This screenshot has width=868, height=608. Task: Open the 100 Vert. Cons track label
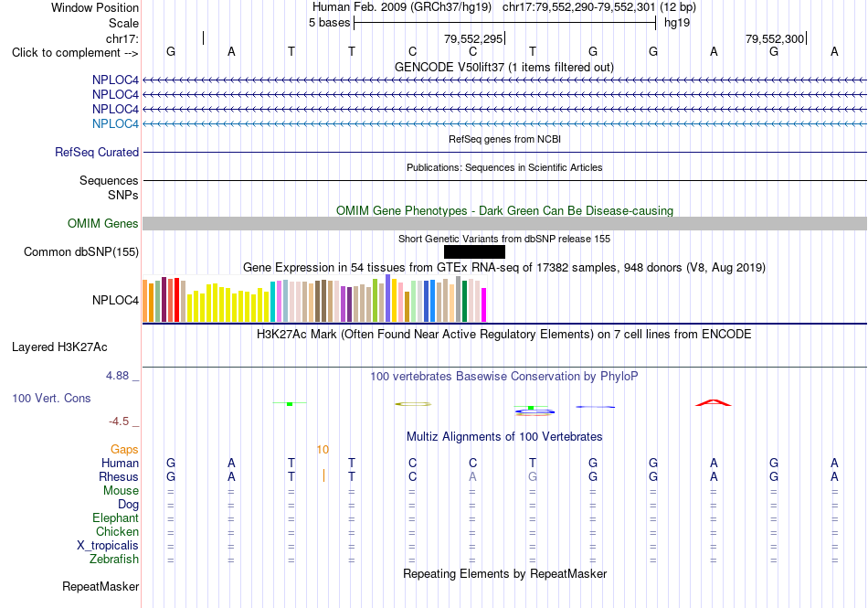51,398
